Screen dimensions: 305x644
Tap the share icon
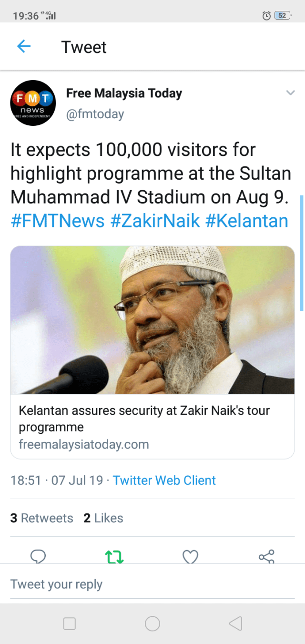pos(266,557)
